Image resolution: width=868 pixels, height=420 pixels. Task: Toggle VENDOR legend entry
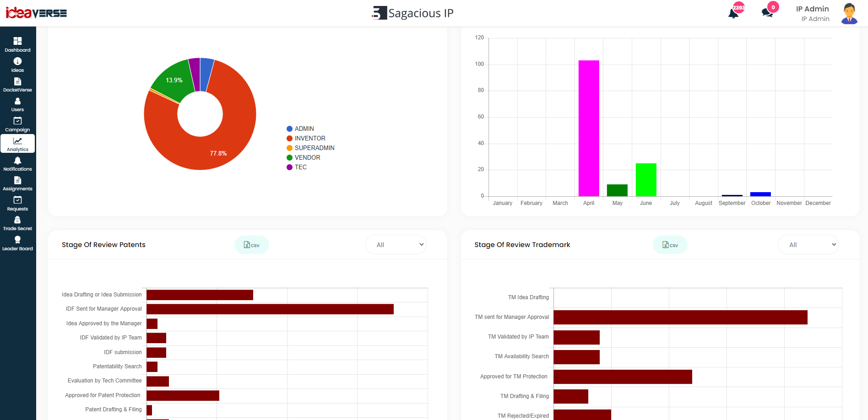click(x=303, y=157)
